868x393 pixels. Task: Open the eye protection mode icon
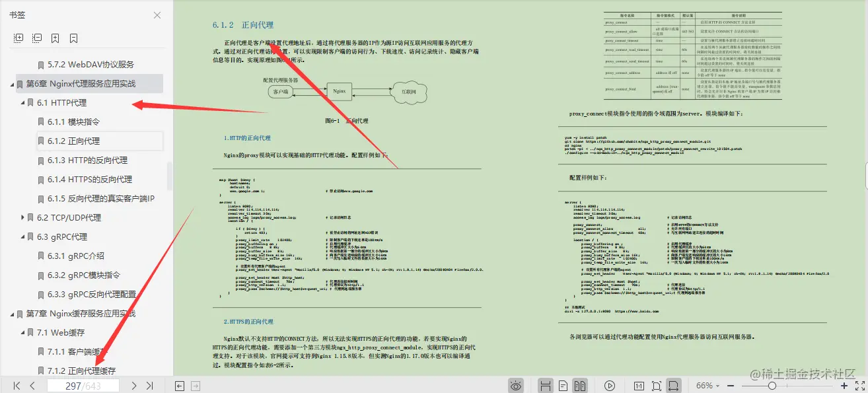(x=516, y=385)
